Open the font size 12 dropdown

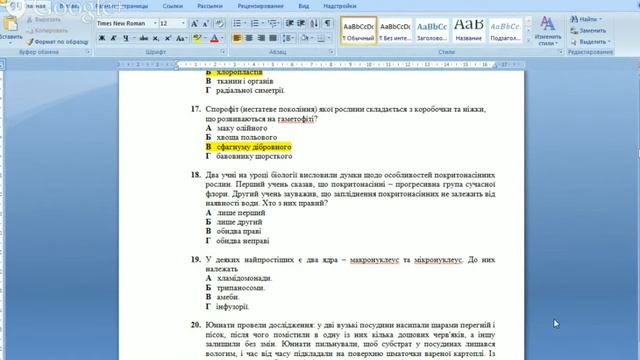(183, 24)
